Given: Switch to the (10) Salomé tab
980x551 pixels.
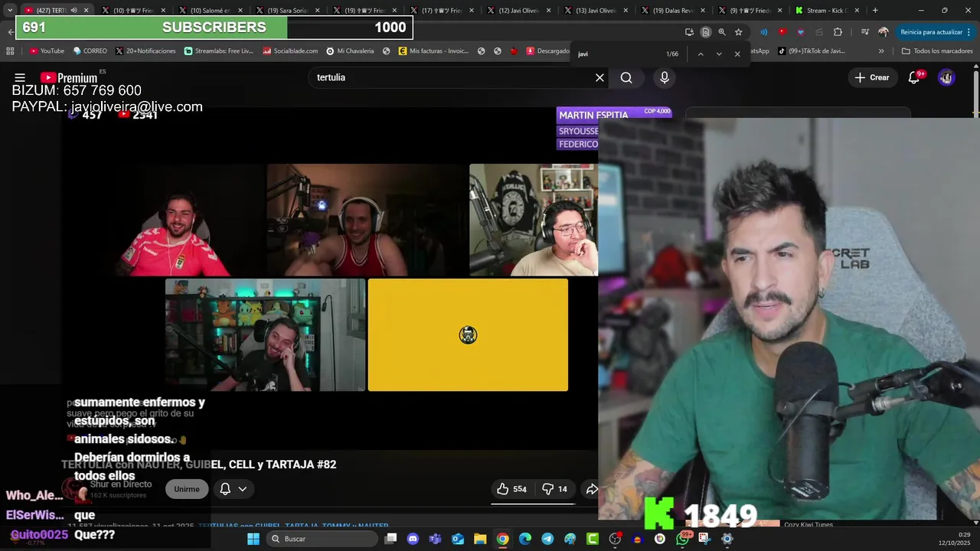Looking at the screenshot, I should [211, 11].
